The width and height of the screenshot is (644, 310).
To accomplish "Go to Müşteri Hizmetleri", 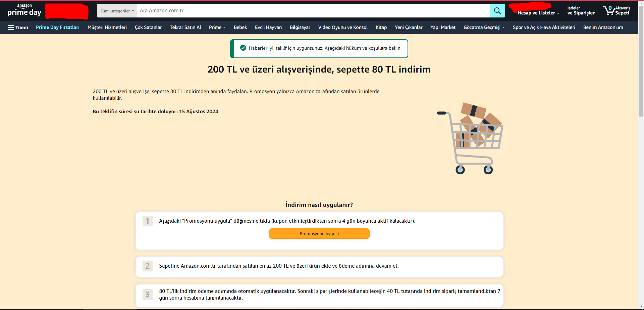I will (x=107, y=28).
